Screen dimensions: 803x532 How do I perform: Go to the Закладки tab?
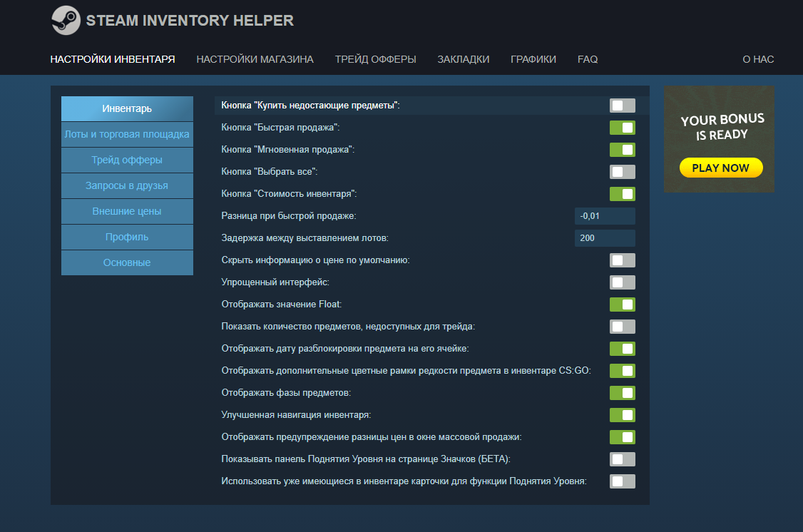click(464, 59)
